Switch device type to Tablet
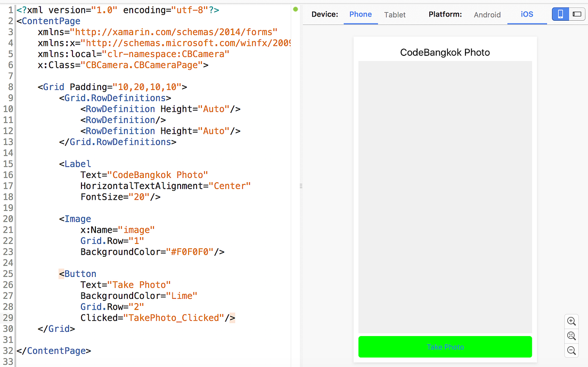Screen dimensions: 588x367 coord(395,14)
